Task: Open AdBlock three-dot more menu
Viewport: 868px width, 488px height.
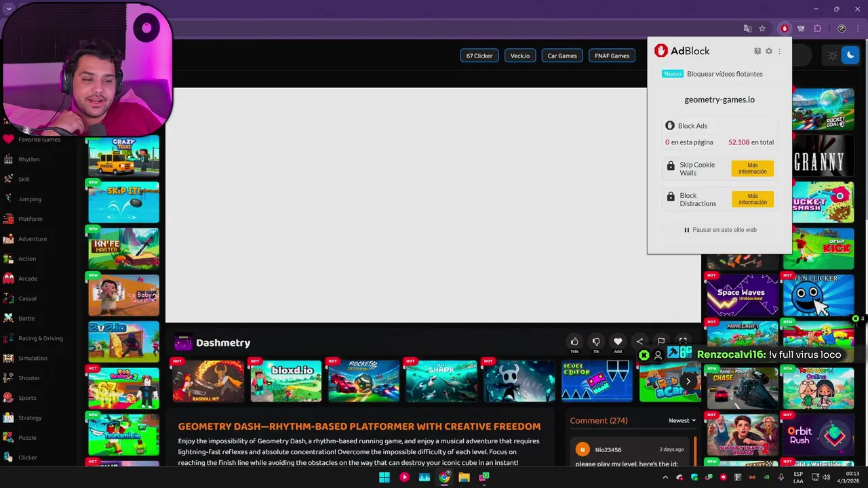Action: coord(779,51)
